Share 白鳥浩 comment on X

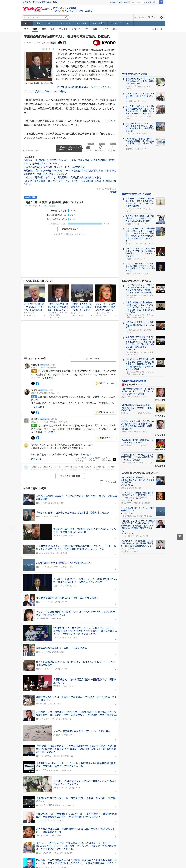(33, 412)
